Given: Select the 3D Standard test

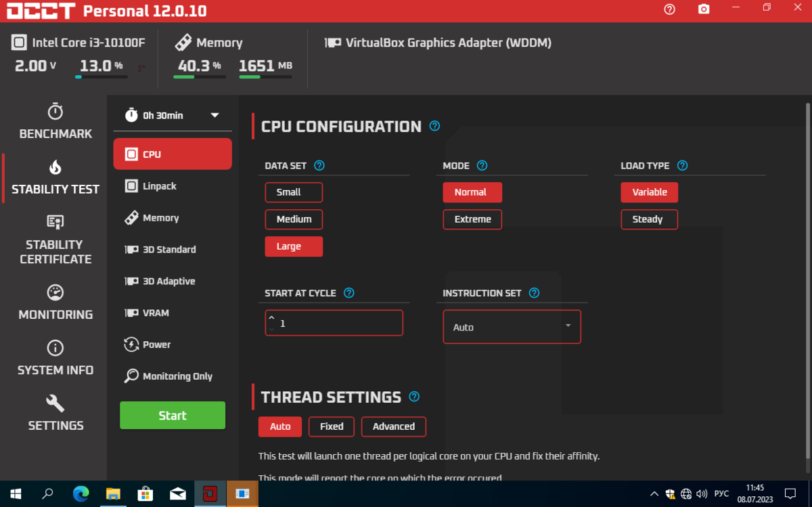Looking at the screenshot, I should pos(173,249).
